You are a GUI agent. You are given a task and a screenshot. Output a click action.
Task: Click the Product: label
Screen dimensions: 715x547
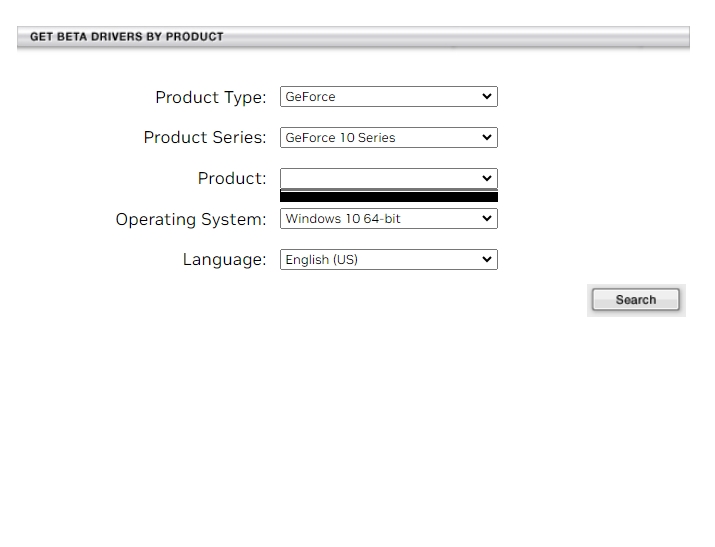232,178
